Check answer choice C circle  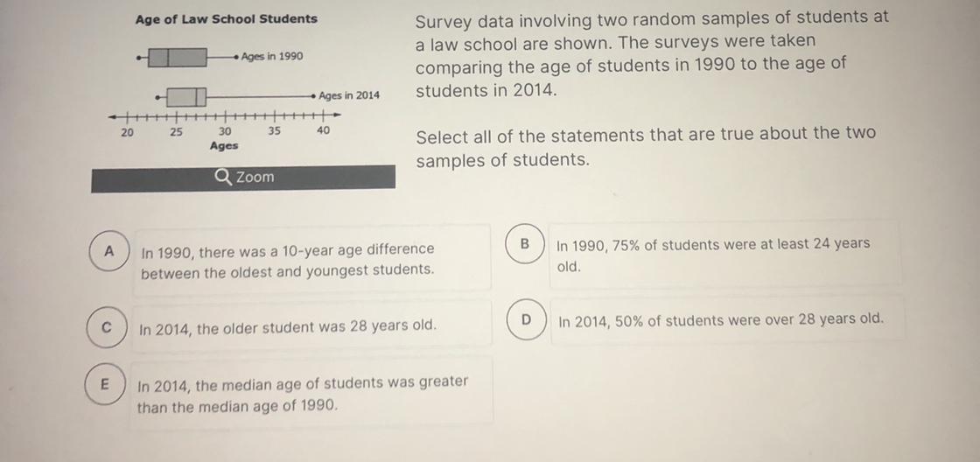tap(106, 326)
